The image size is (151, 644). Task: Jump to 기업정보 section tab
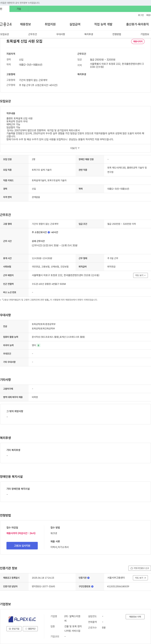145,34
